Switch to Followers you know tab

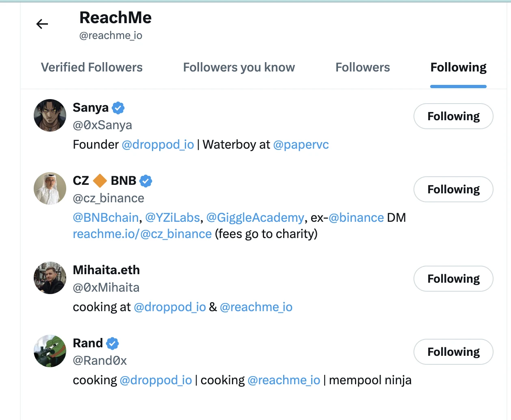click(x=239, y=67)
